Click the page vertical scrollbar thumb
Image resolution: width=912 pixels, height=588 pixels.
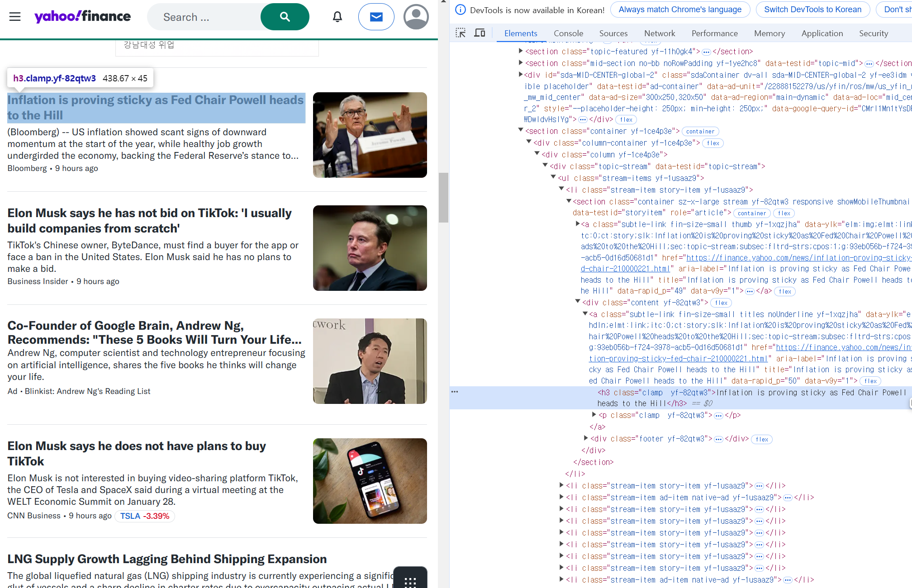coord(443,198)
